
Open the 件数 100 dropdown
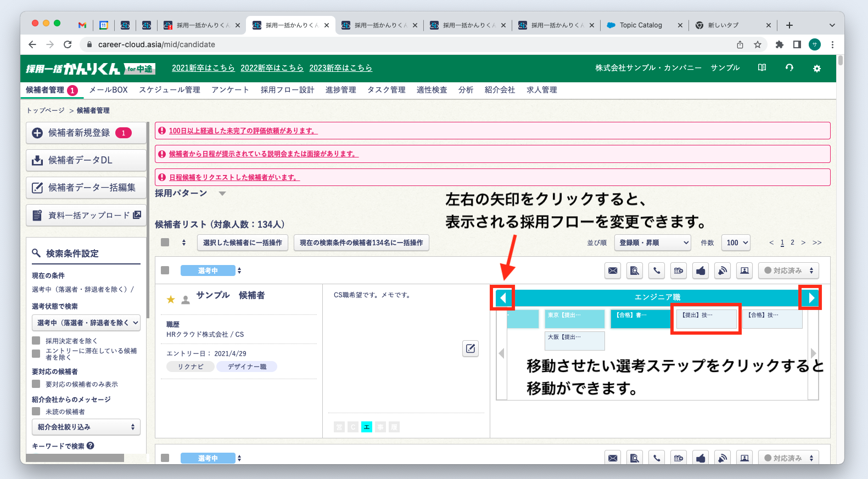point(736,243)
